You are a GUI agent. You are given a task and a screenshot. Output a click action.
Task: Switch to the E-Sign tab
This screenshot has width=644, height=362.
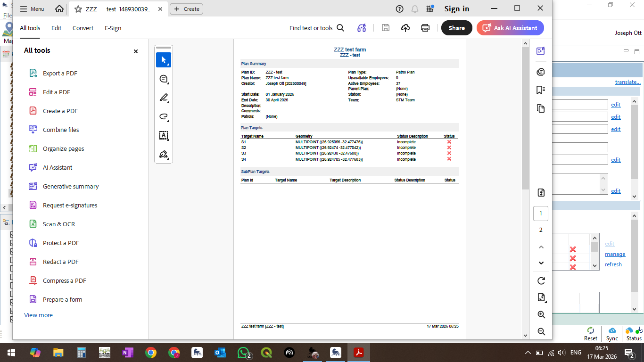pos(113,28)
